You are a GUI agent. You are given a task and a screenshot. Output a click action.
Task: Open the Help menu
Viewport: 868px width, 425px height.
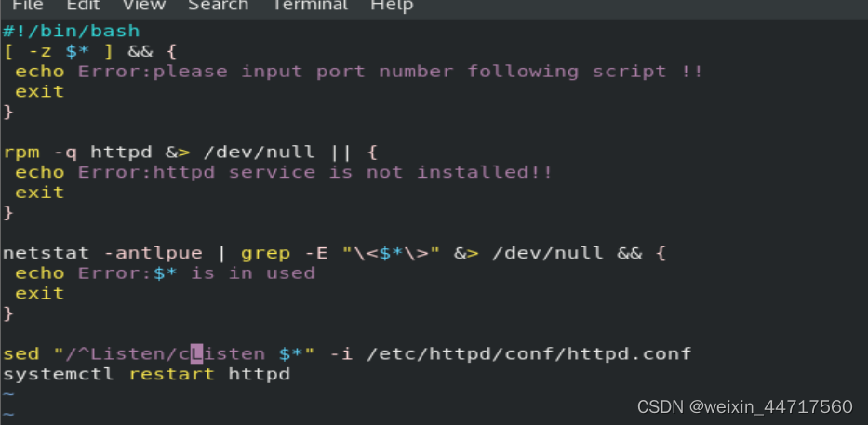(392, 6)
